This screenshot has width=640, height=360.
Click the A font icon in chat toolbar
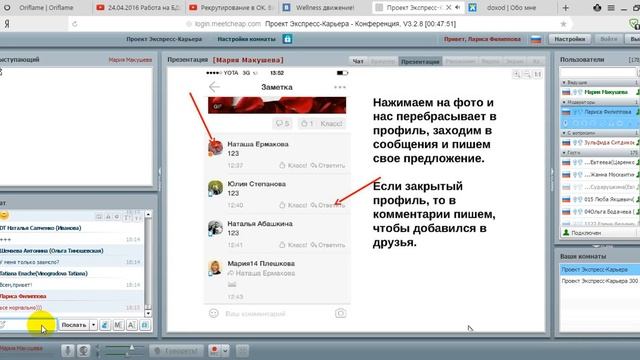132,325
